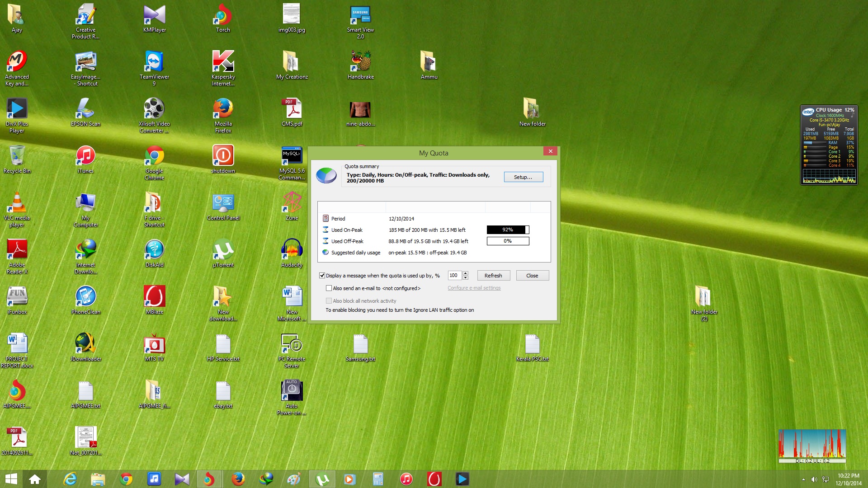Open Kaspersky Internet Security desktop icon
The height and width of the screenshot is (488, 868).
(223, 68)
